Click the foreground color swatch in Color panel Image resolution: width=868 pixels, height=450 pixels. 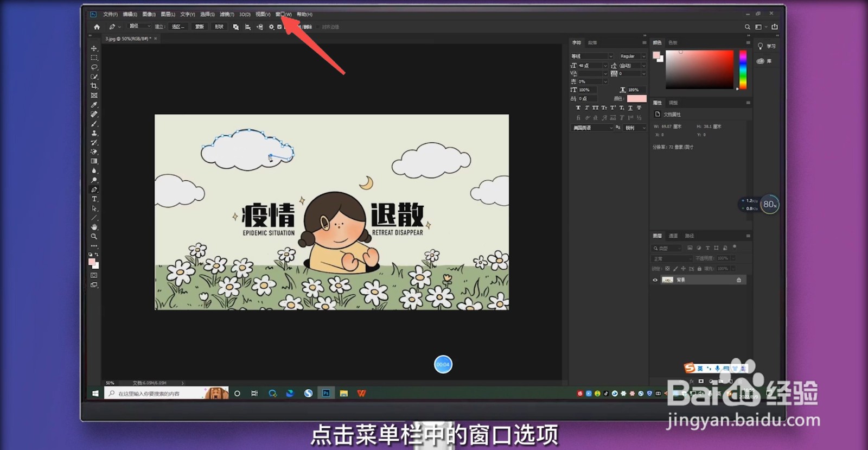click(x=656, y=55)
